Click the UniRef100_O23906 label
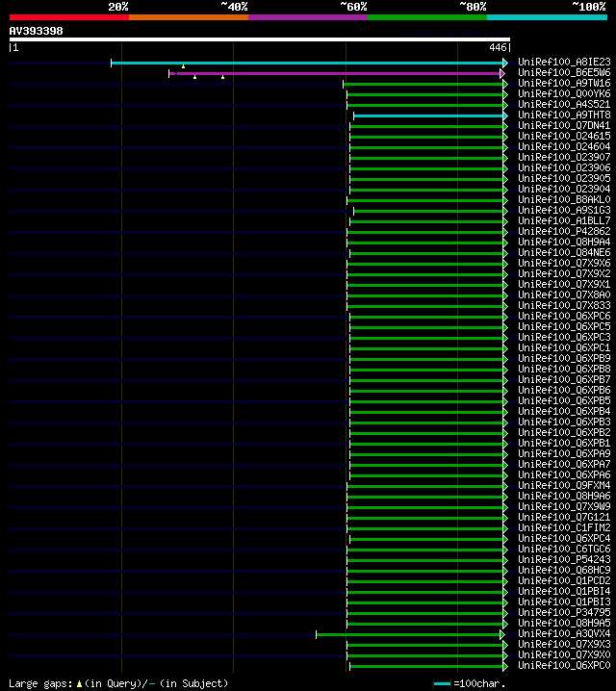This screenshot has height=691, width=616. (x=564, y=167)
